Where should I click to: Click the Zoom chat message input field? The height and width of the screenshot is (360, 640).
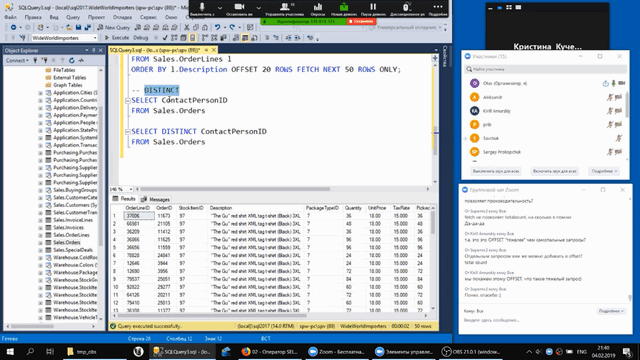545,320
